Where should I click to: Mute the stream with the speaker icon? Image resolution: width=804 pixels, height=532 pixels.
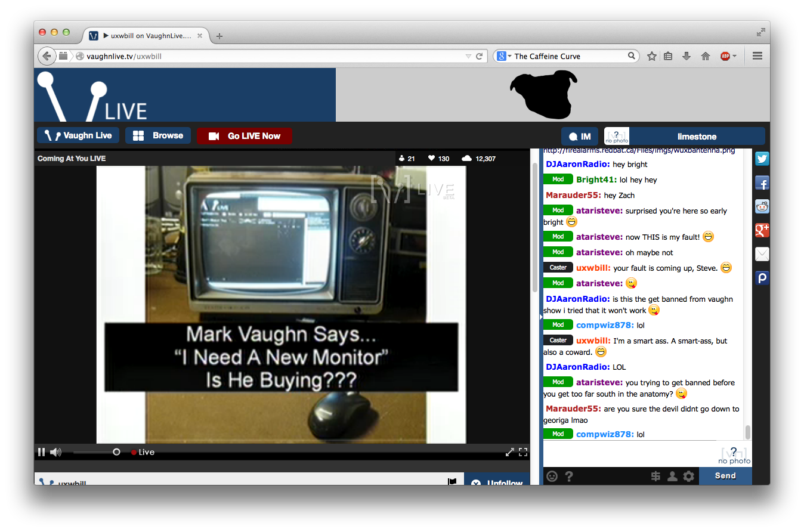(56, 452)
